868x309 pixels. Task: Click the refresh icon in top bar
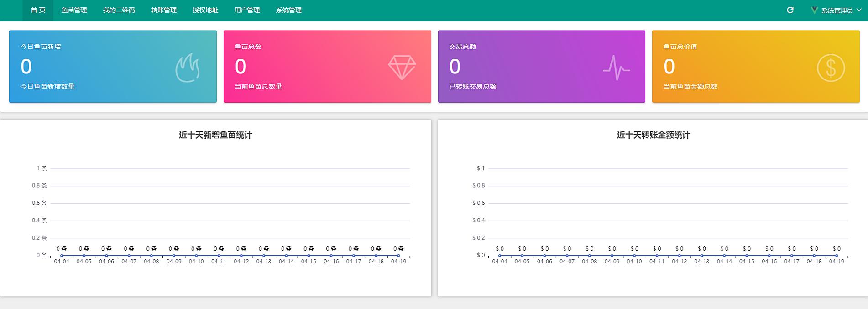click(790, 10)
